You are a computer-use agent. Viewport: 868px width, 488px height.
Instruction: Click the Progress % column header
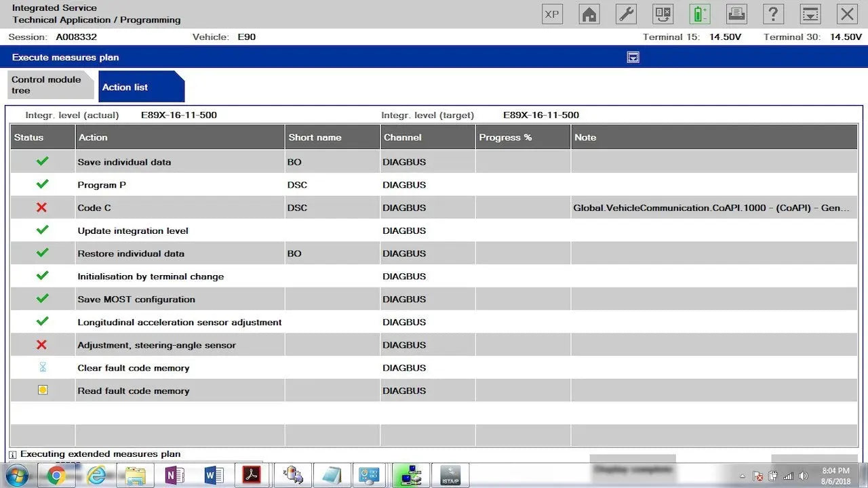click(x=522, y=138)
